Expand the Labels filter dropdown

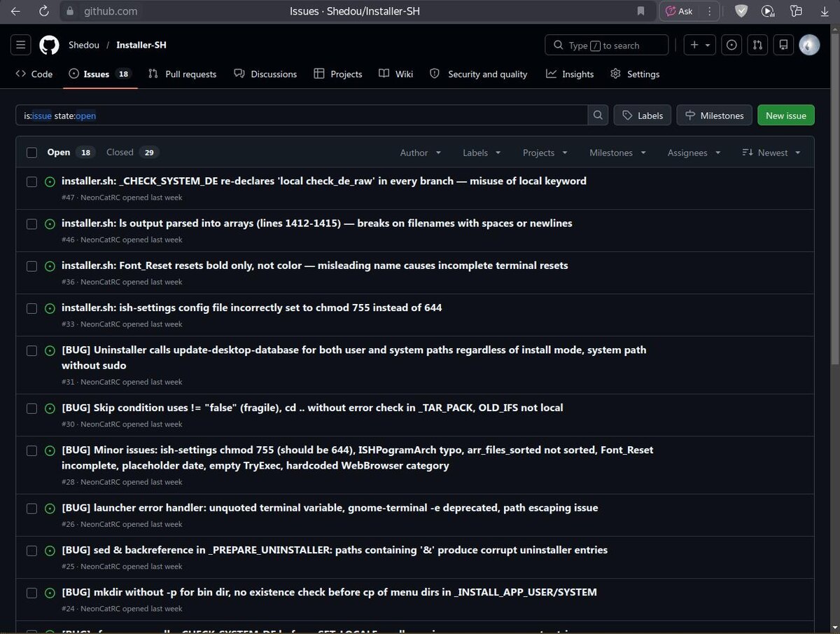click(x=482, y=153)
